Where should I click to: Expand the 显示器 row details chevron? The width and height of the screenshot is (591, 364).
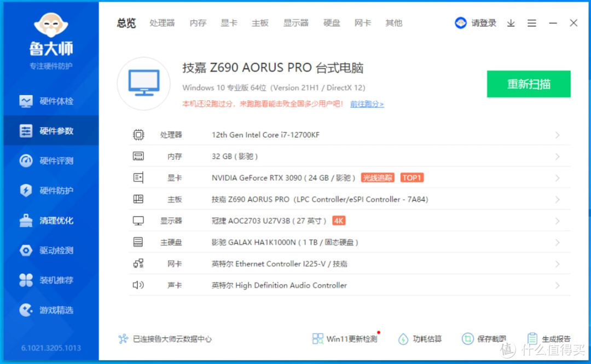(x=557, y=221)
